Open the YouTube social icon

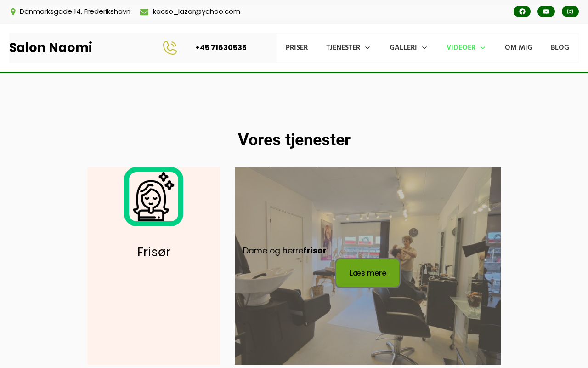pos(546,11)
